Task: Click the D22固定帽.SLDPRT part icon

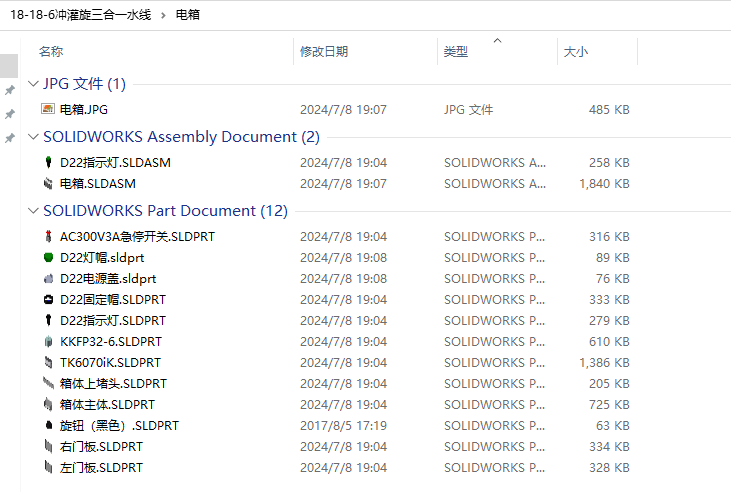Action: click(x=48, y=299)
